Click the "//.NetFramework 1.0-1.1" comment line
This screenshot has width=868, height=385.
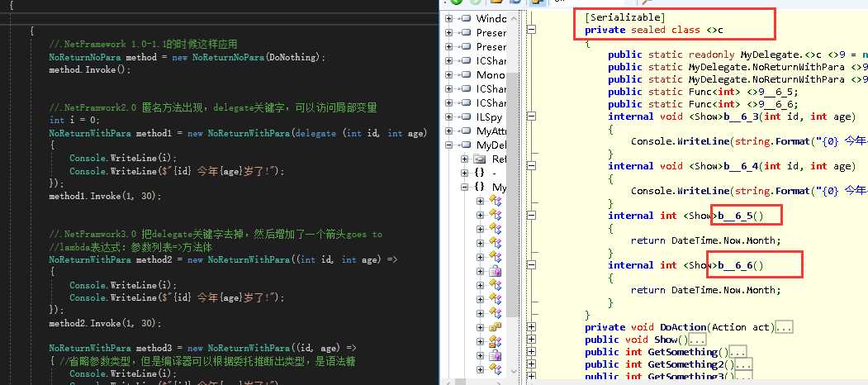[143, 45]
